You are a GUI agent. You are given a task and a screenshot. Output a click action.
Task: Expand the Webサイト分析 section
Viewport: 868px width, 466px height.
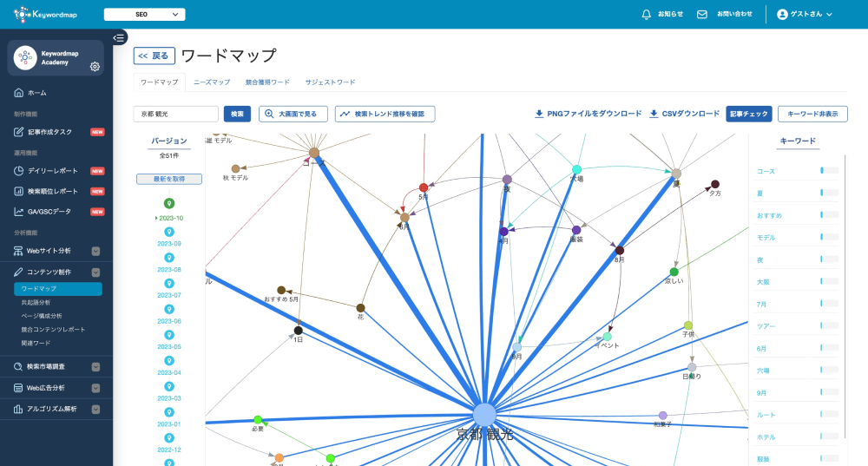(x=95, y=251)
